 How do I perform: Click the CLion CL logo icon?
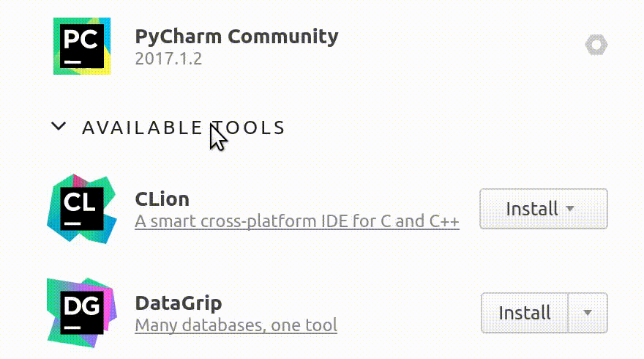point(82,209)
